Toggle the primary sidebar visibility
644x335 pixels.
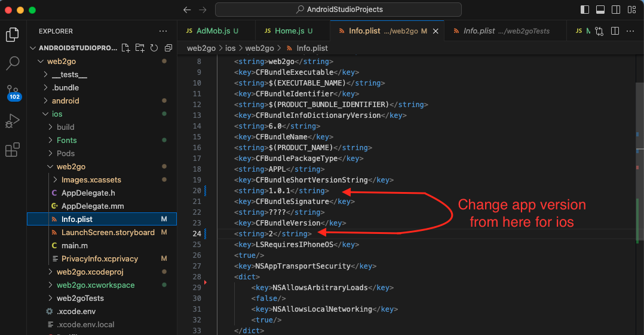point(584,10)
